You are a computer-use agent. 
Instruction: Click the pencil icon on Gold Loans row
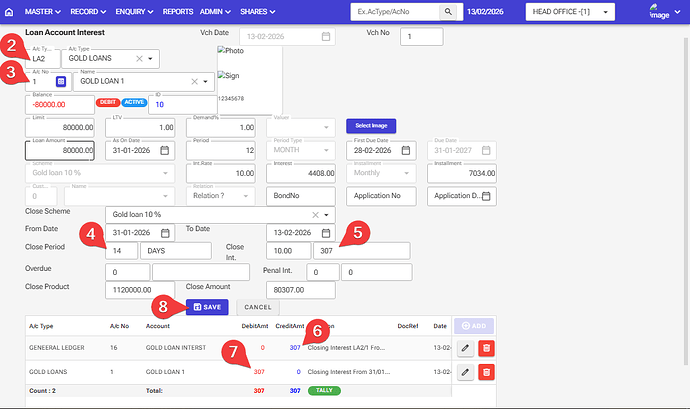[x=465, y=371]
